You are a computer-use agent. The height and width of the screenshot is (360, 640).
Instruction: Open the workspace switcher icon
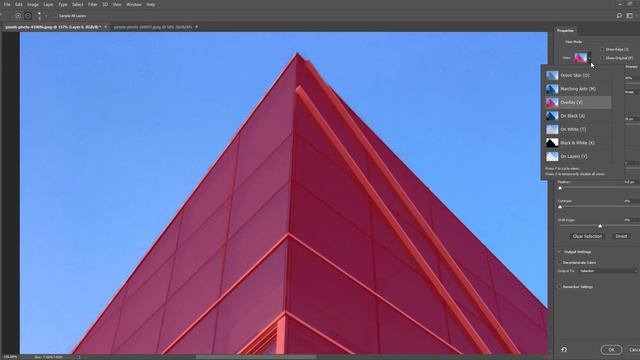(630, 16)
